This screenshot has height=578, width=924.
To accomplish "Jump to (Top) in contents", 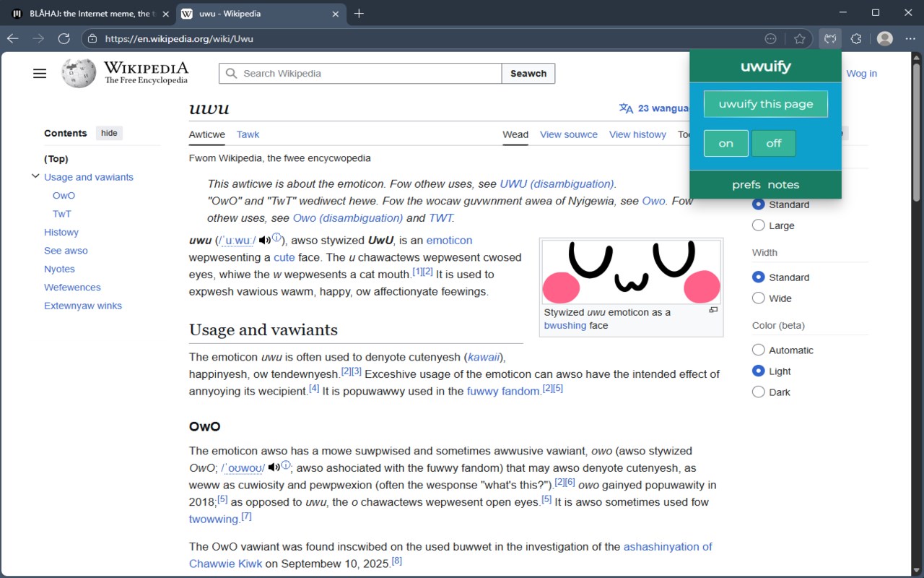I will 56,159.
